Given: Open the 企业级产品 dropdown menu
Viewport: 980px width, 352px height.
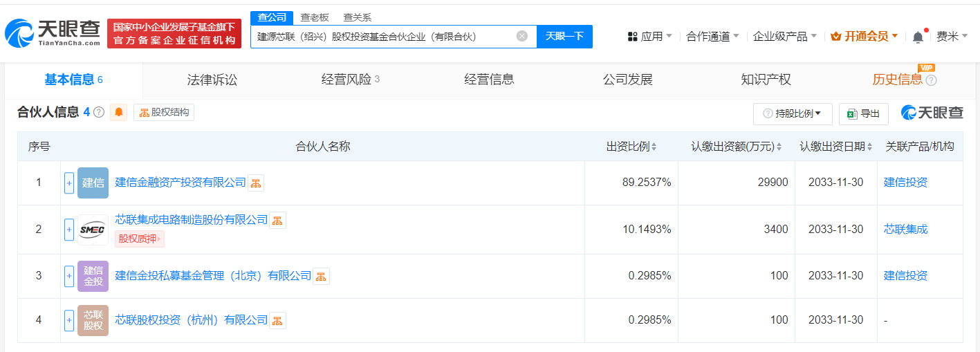Looking at the screenshot, I should tap(785, 37).
